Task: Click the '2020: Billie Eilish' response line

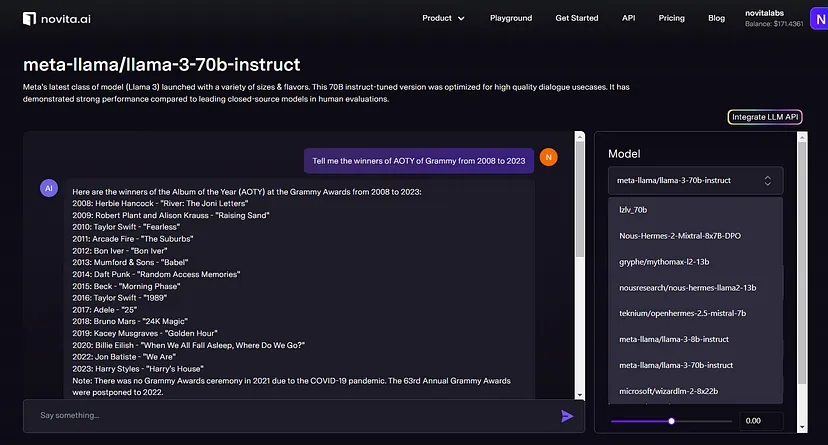Action: pos(189,345)
